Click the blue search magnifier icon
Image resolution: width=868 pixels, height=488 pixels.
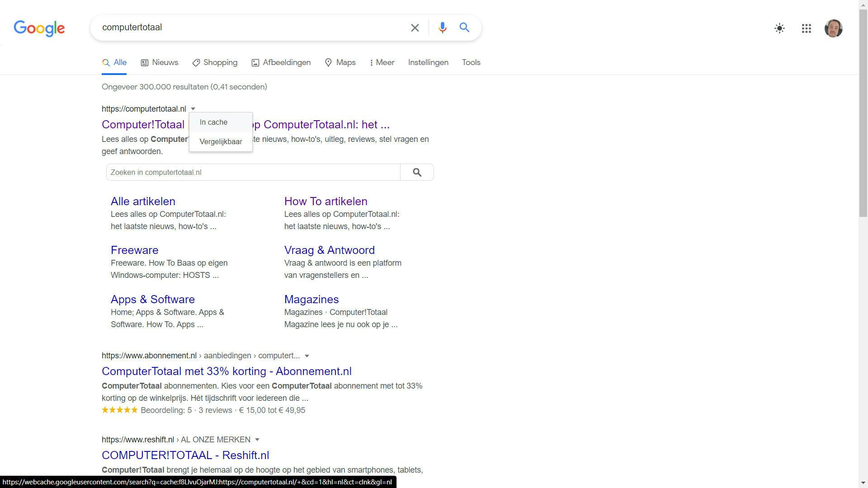[464, 28]
